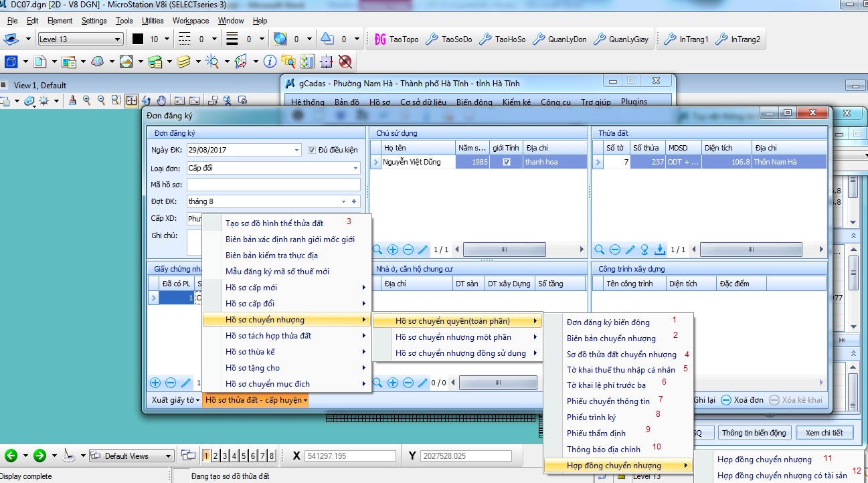Image resolution: width=868 pixels, height=483 pixels.
Task: Click the blue information icon in toolbar
Action: point(270,62)
